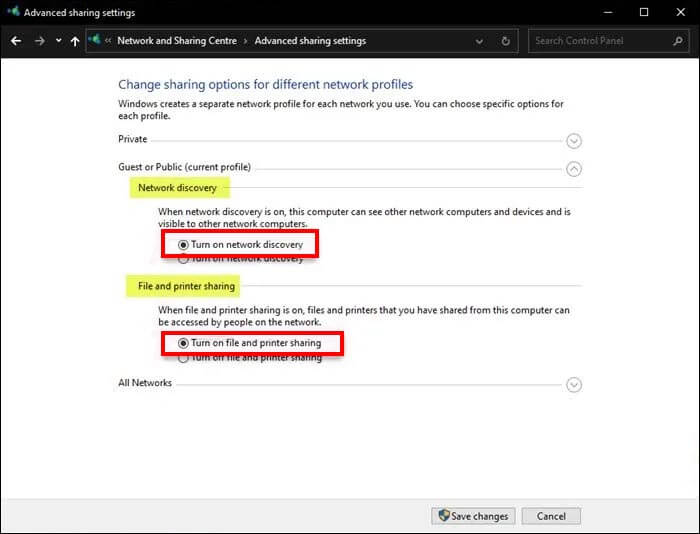The image size is (700, 534).
Task: Click the title bar window icon
Action: click(x=13, y=12)
